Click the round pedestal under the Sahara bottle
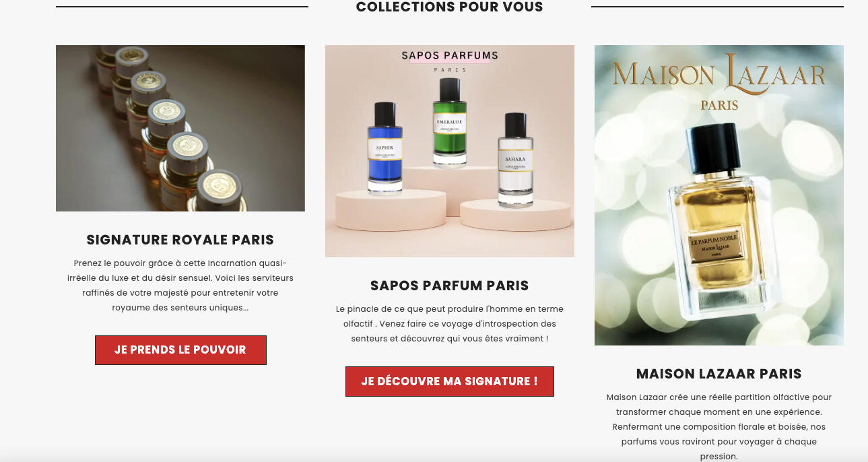This screenshot has height=462, width=868. click(516, 214)
